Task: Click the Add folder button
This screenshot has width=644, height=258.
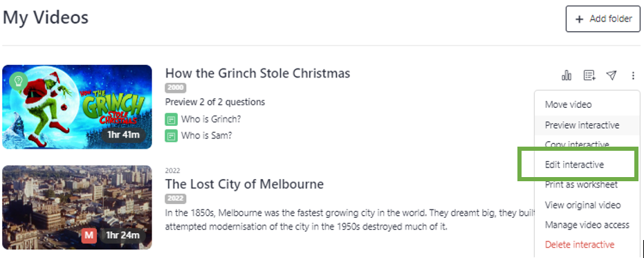Action: click(603, 19)
